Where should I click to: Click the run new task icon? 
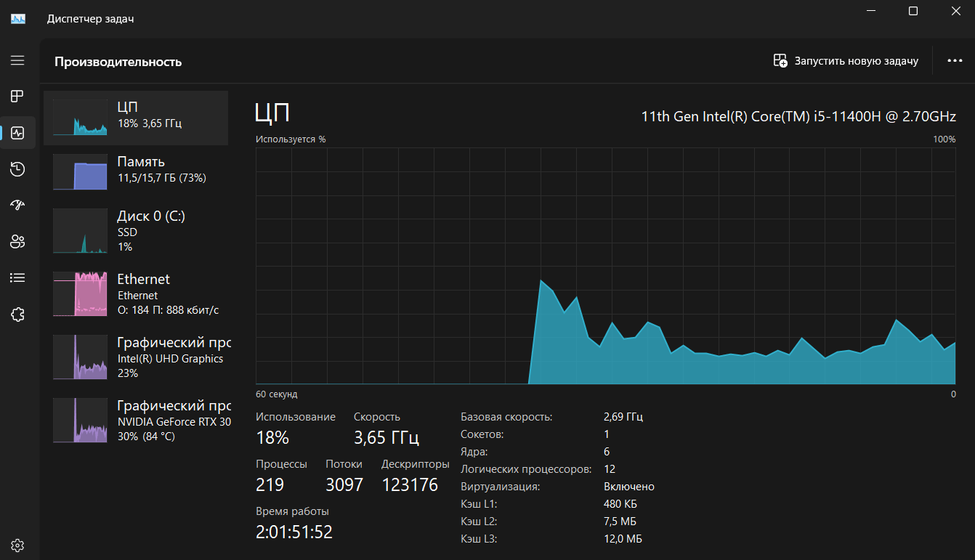click(x=780, y=61)
